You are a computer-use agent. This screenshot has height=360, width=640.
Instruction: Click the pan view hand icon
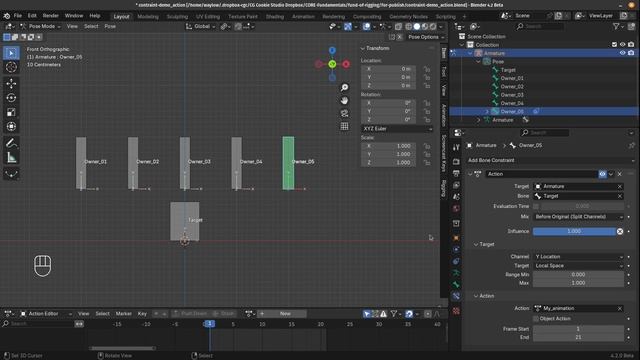[x=344, y=100]
